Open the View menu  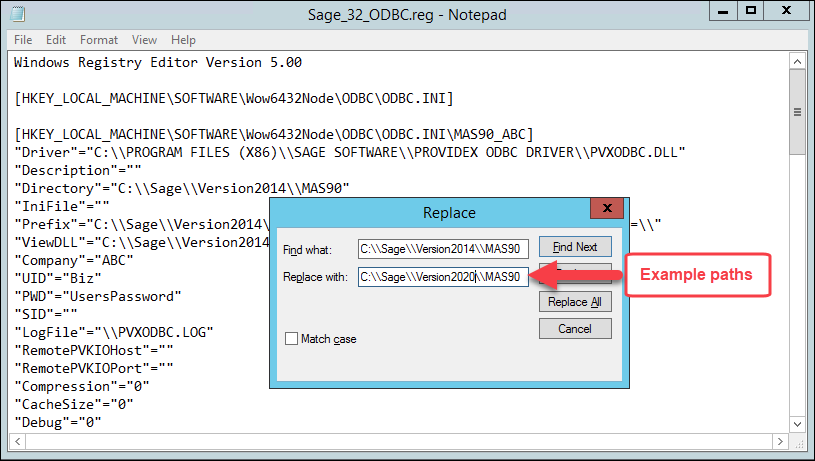144,40
